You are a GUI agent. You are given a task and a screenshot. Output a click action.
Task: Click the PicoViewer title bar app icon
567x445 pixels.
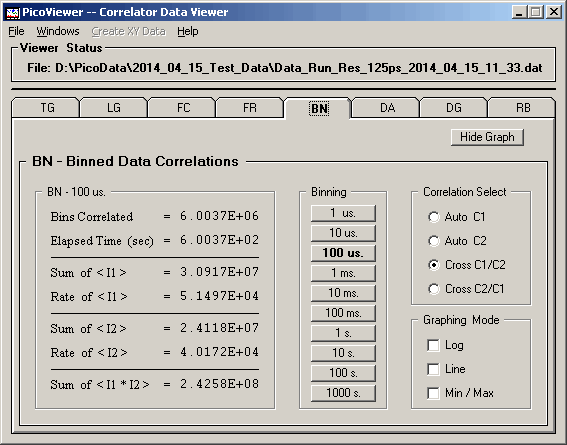[13, 13]
